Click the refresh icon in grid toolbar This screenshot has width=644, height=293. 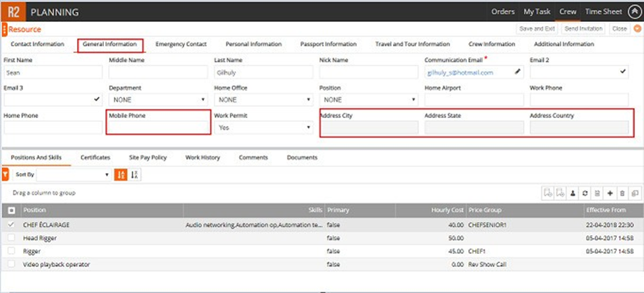tap(585, 193)
